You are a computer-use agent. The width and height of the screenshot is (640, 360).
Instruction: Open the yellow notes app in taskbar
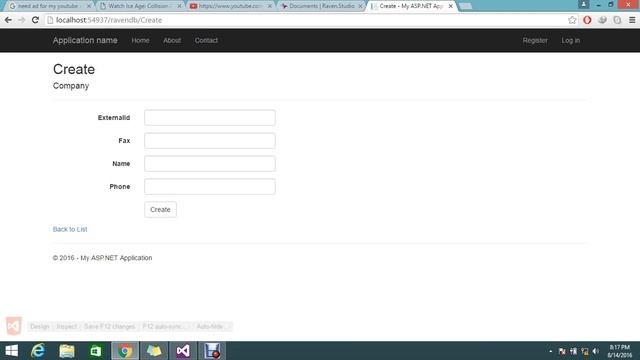(x=154, y=351)
